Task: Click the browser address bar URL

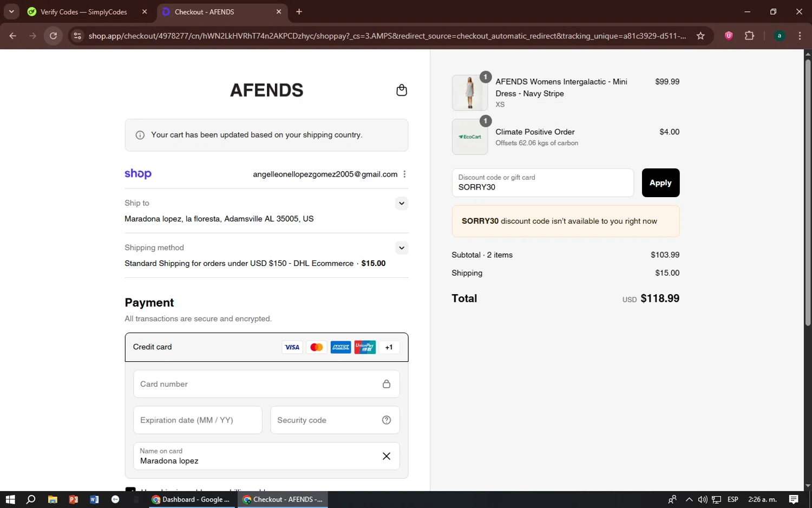Action: tap(387, 36)
